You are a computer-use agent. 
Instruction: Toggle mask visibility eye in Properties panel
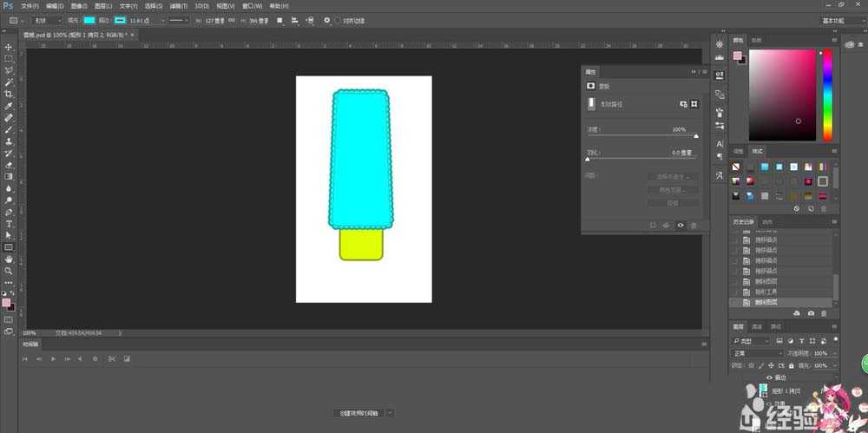[x=680, y=225]
